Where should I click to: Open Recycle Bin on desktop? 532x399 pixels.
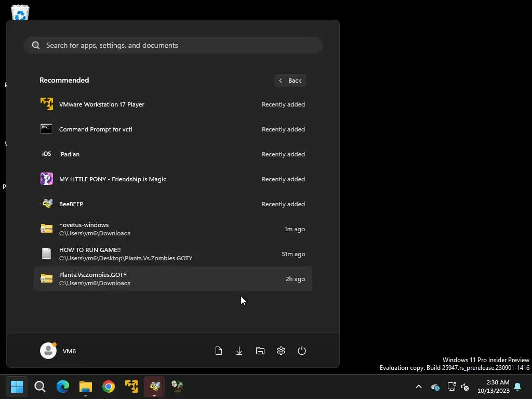pyautogui.click(x=20, y=12)
